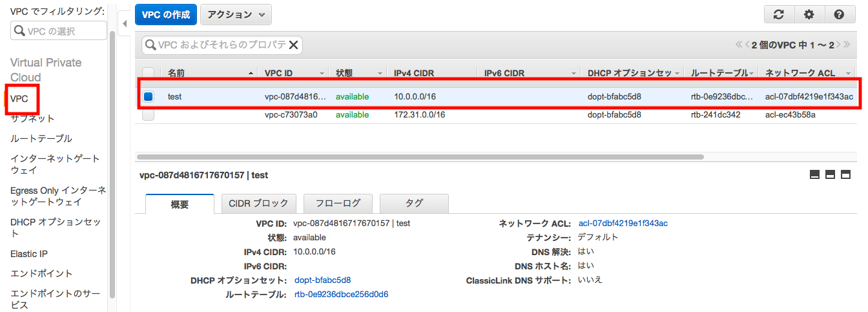This screenshot has width=868, height=312.
Task: Focus the VPC properties search field
Action: pyautogui.click(x=222, y=45)
